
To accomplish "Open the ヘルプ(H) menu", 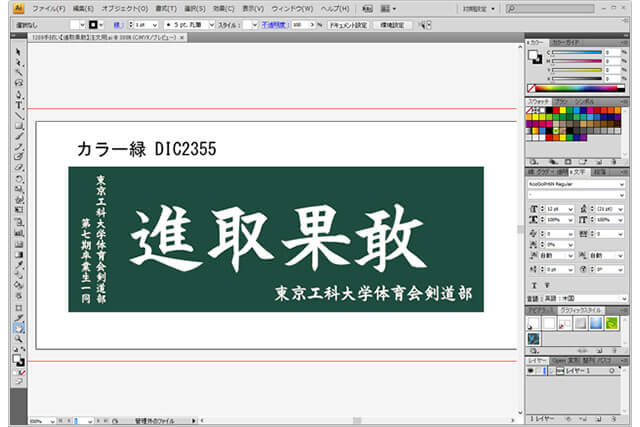I will [335, 9].
